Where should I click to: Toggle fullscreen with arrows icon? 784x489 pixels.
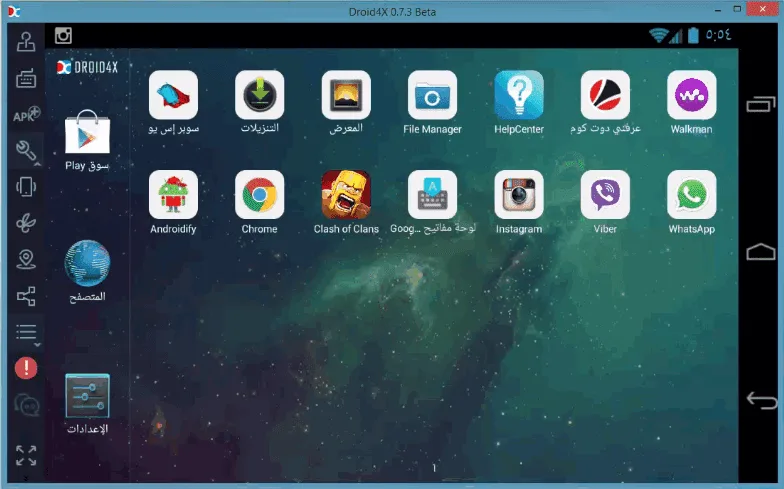click(26, 456)
